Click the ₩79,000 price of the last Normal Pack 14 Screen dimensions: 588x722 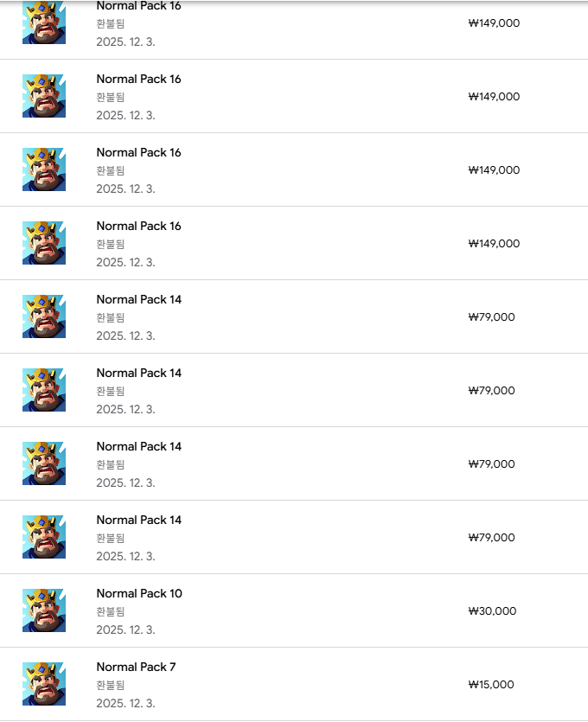[x=491, y=538]
